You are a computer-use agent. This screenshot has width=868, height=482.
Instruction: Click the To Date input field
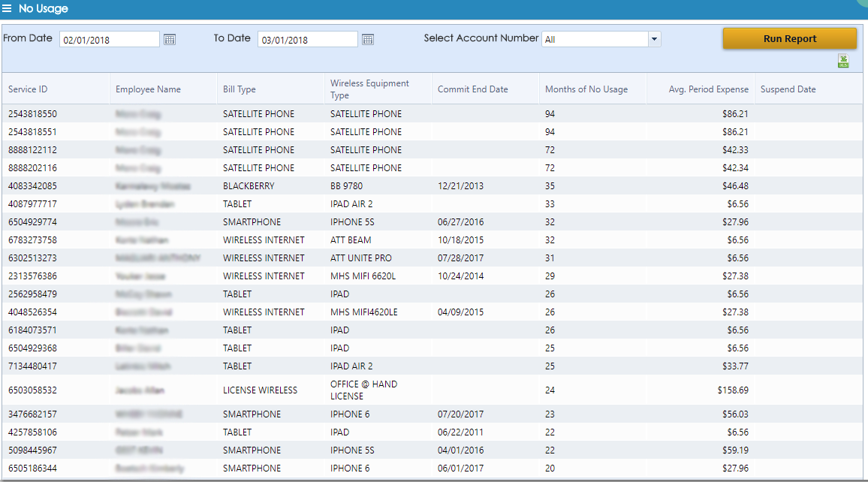pyautogui.click(x=307, y=40)
